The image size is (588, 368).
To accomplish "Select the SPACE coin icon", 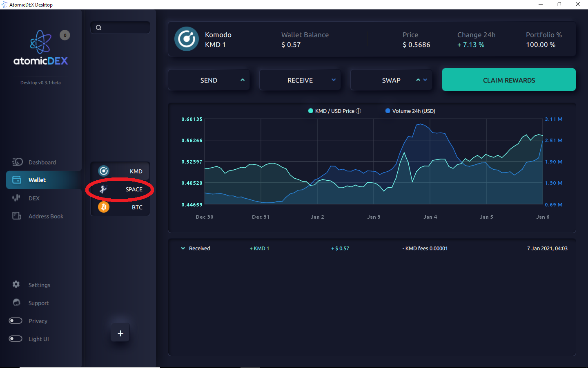I will 103,189.
